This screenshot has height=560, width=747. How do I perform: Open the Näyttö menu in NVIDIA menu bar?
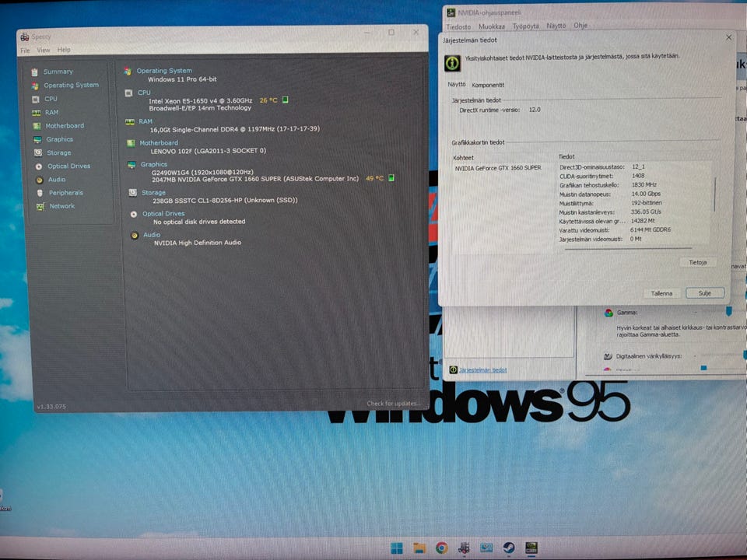click(x=556, y=26)
